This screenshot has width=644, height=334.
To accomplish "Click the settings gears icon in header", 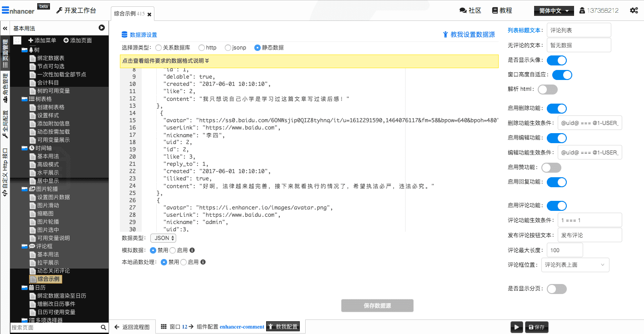I will pos(634,10).
